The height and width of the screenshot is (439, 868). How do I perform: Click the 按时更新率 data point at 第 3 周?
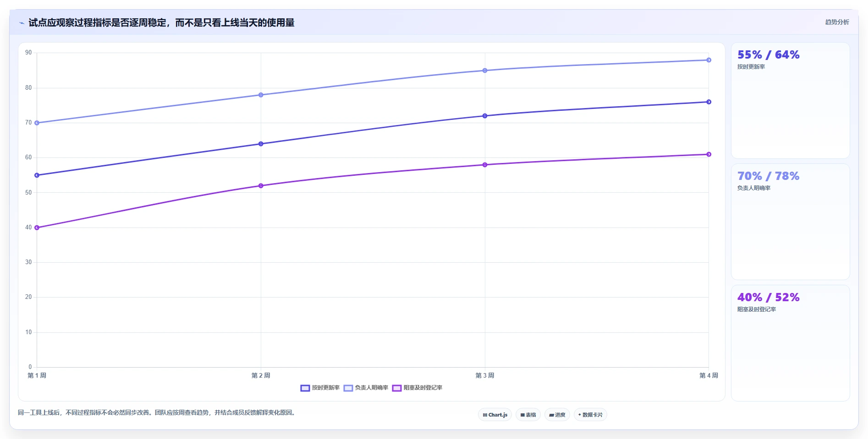(x=485, y=116)
